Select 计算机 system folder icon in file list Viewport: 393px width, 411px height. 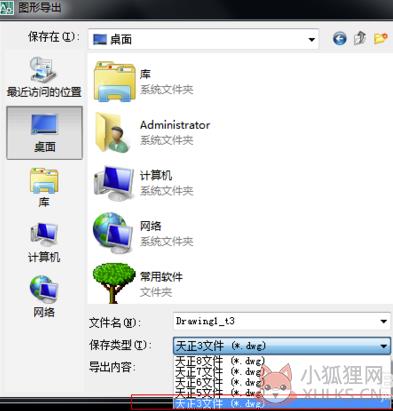(113, 183)
